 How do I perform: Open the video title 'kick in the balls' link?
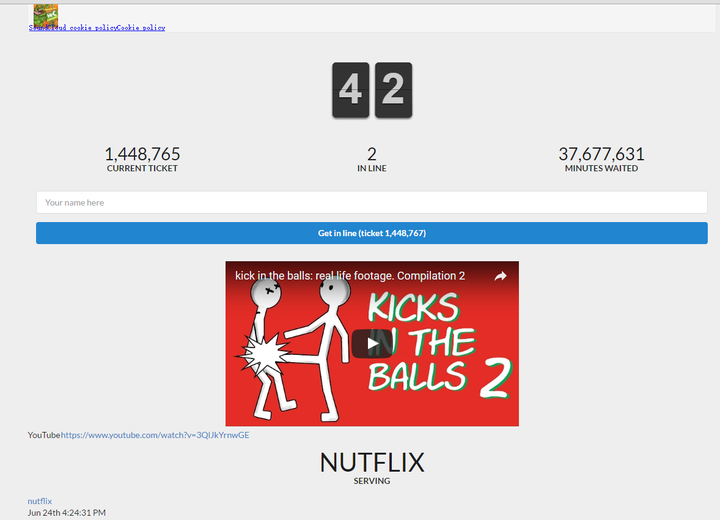tap(350, 276)
